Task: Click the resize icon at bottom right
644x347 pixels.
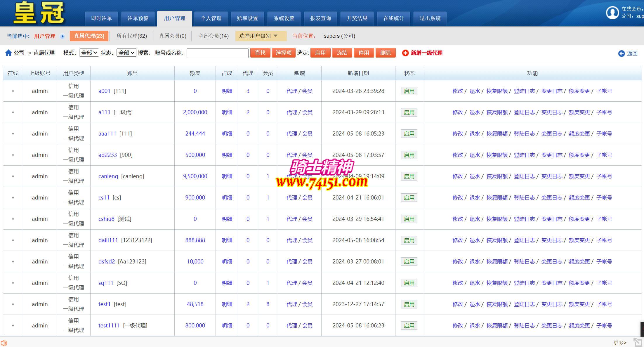Action: pos(637,342)
